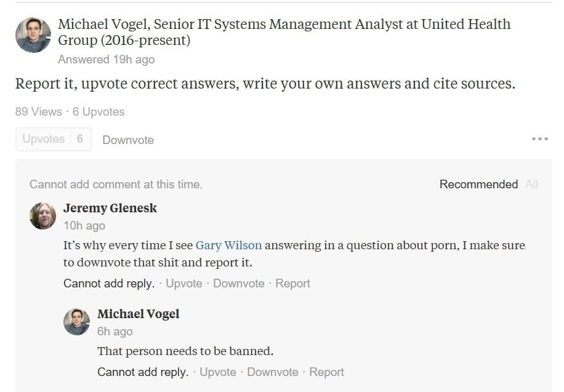Viewport: 564px width, 392px height.
Task: Downvote Michael Vogel's answer
Action: point(128,140)
